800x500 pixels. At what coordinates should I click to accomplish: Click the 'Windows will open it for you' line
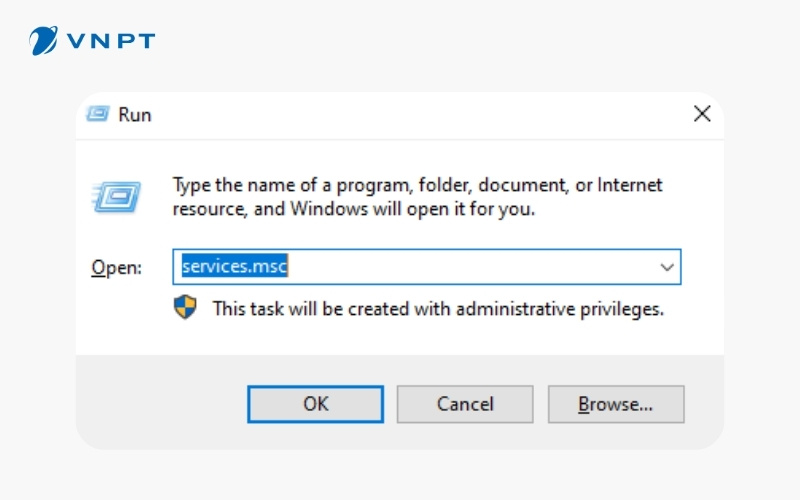click(x=353, y=209)
